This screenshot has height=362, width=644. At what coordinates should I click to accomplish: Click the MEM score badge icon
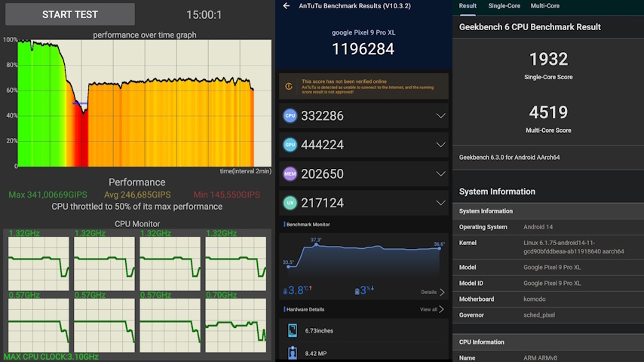click(290, 173)
